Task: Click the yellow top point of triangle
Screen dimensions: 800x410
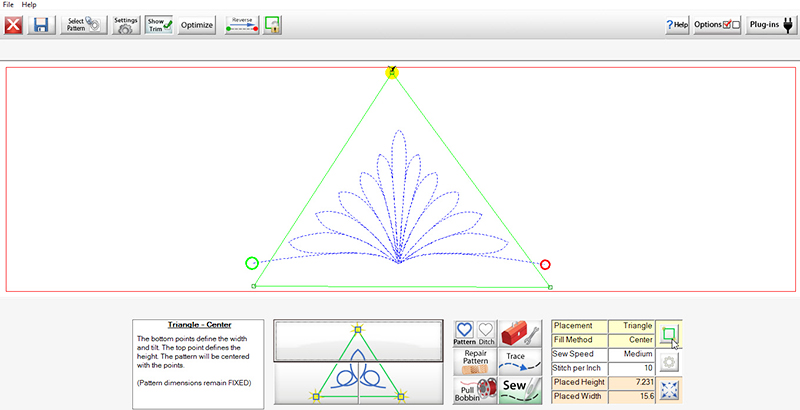Action: pyautogui.click(x=392, y=72)
